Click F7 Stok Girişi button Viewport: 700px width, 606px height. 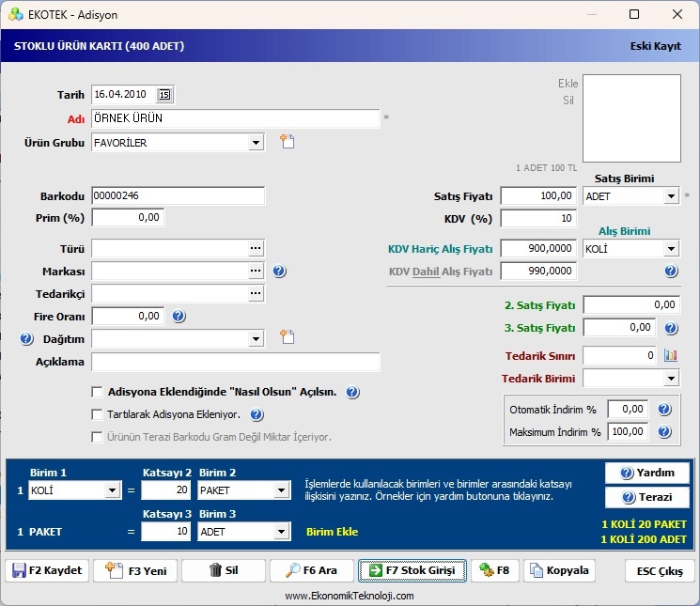(412, 570)
